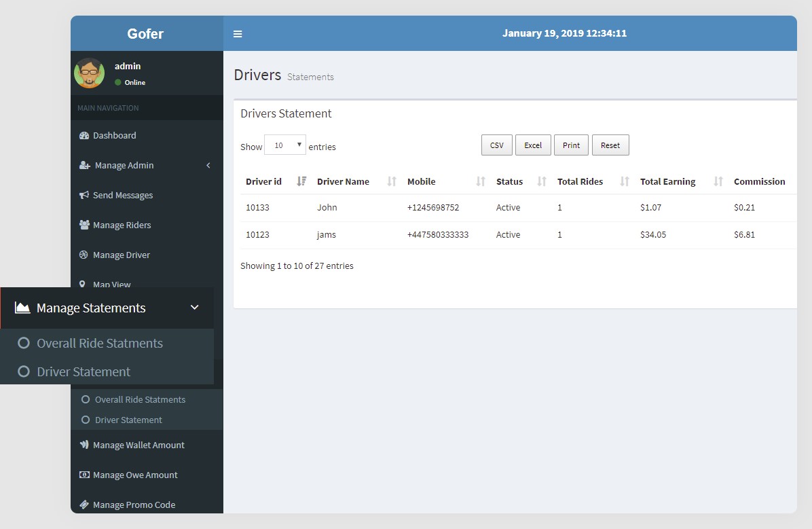Select the Manage Admin sidebar icon
812x529 pixels.
(x=83, y=165)
